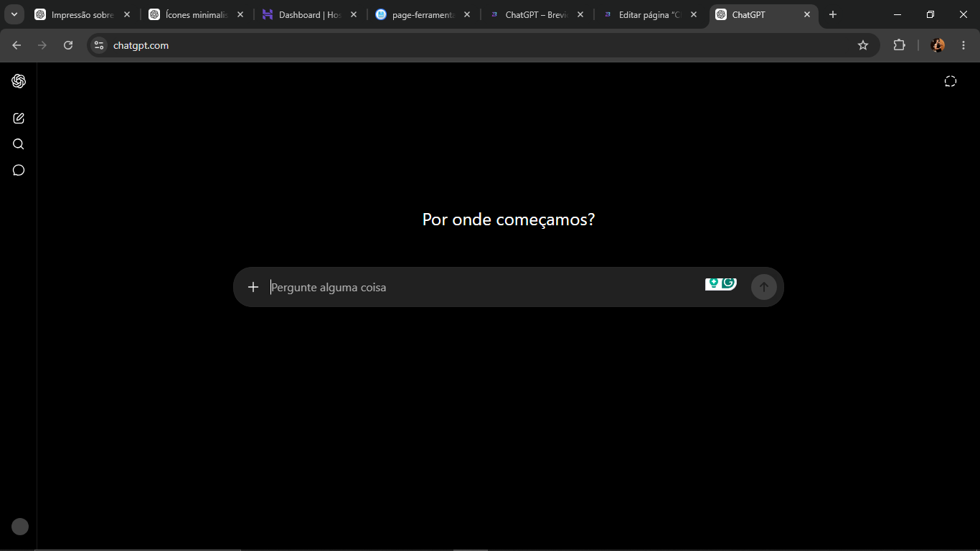
Task: Close the 'Dashboard | Hos' tab
Action: coord(354,14)
